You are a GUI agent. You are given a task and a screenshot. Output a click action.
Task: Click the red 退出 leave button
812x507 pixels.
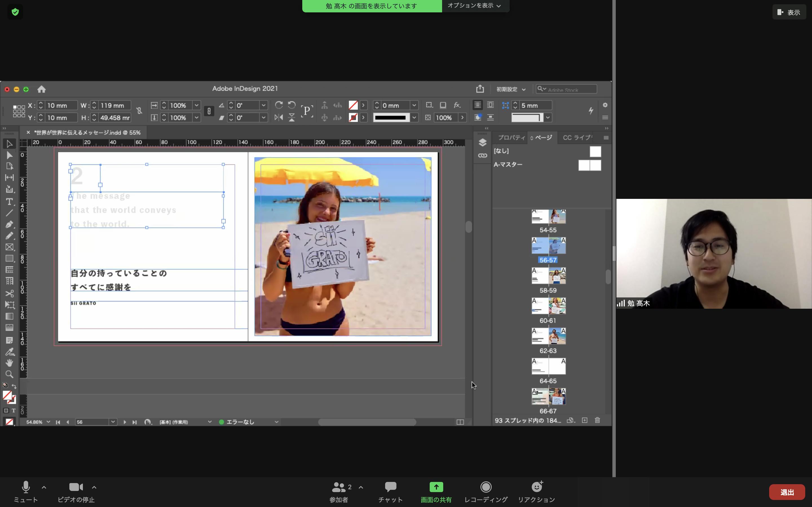point(787,492)
